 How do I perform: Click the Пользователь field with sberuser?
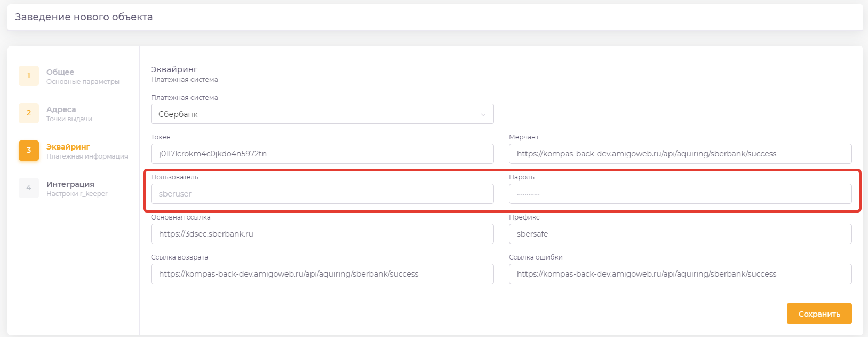pos(322,194)
